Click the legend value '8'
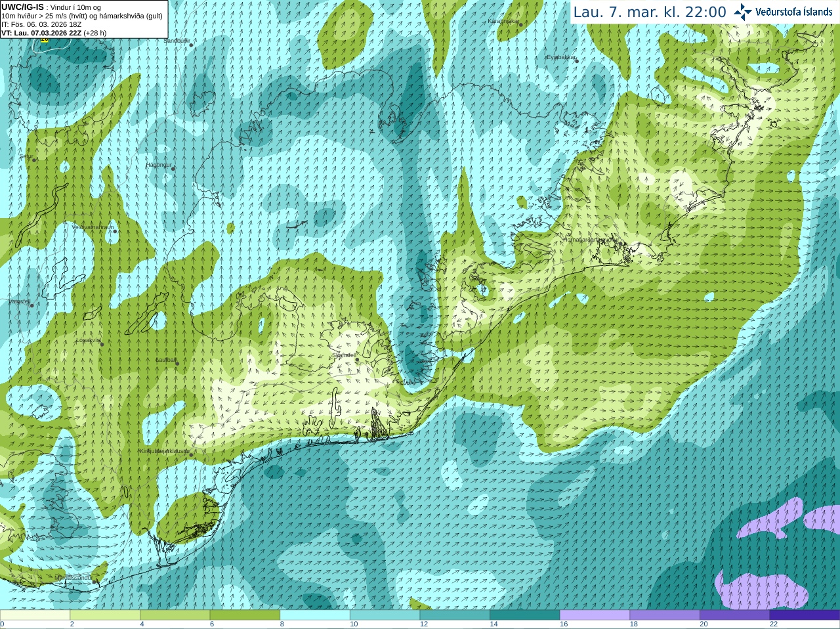Image resolution: width=840 pixels, height=629 pixels. coord(282,624)
